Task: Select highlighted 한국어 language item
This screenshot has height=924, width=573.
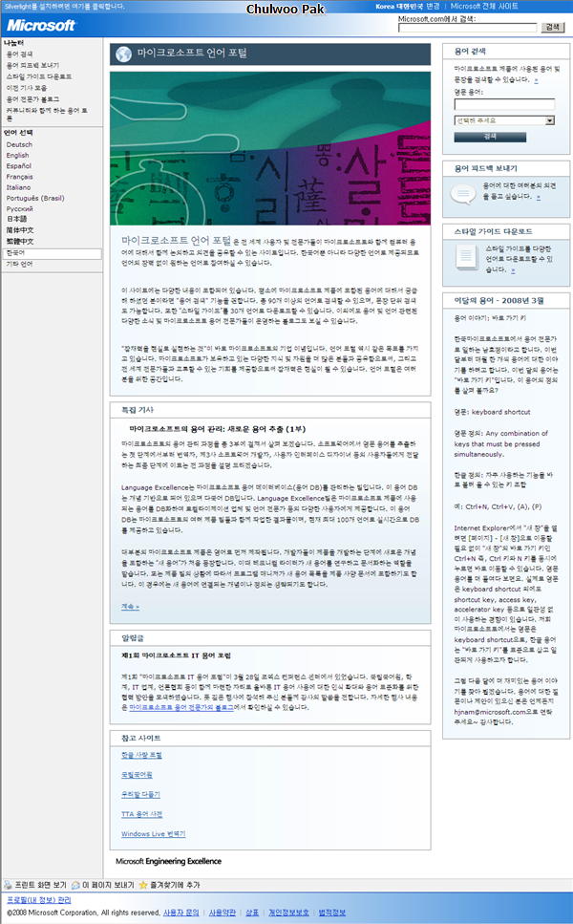Action: (52, 253)
